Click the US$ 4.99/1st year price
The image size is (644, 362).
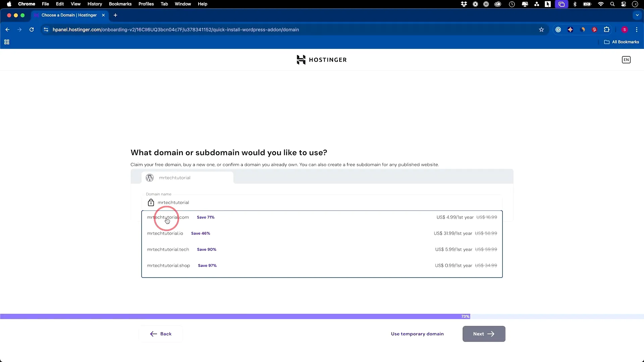coord(455,217)
